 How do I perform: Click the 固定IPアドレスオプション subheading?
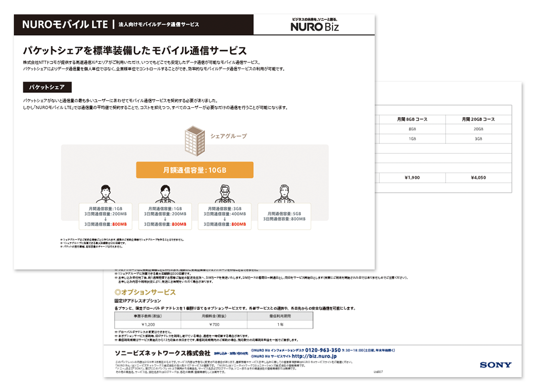[137, 301]
